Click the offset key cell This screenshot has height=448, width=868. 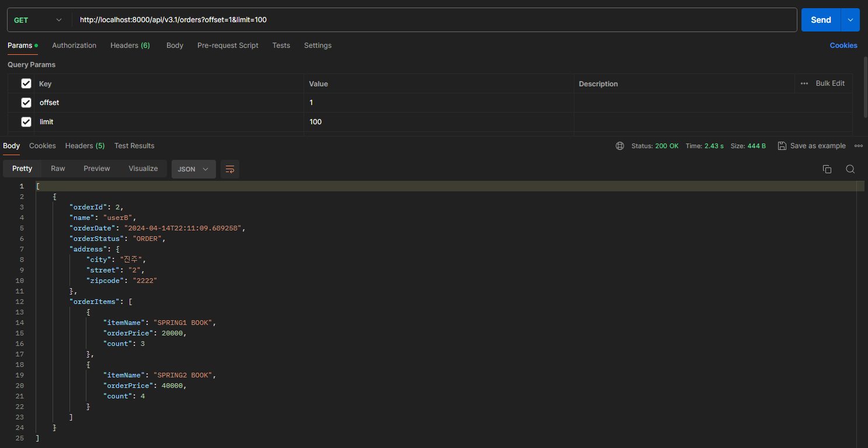[169, 103]
